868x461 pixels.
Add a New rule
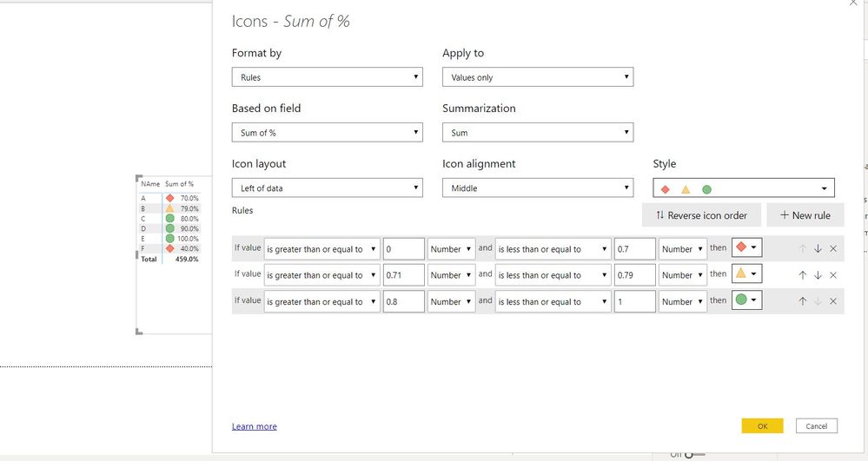[805, 215]
